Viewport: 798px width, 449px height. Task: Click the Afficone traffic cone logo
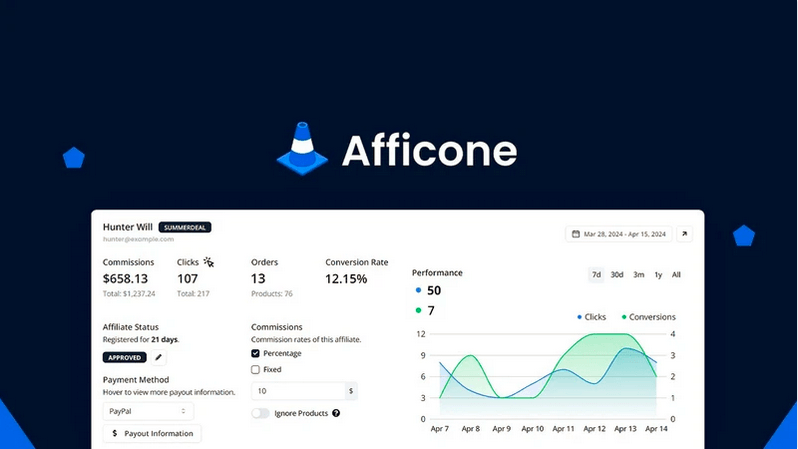click(302, 149)
